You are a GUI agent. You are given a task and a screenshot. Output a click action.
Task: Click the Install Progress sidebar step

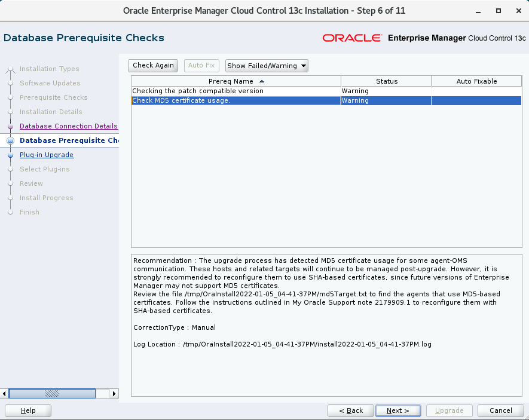tap(46, 198)
